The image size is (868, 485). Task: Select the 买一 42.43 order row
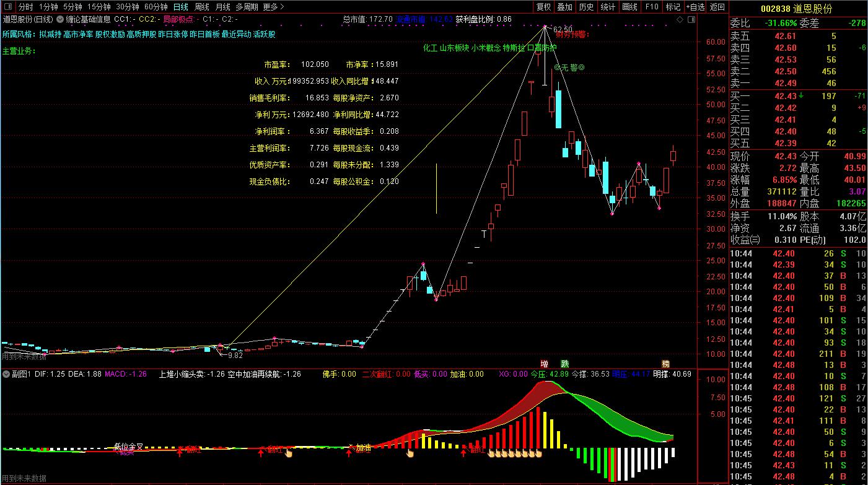pos(799,96)
